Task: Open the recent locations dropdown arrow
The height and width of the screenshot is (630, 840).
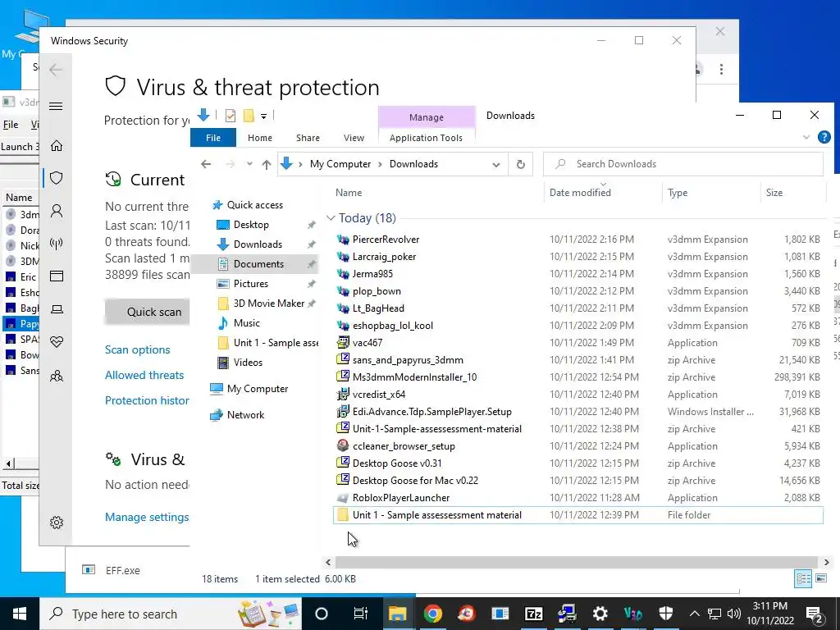Action: pos(249,164)
